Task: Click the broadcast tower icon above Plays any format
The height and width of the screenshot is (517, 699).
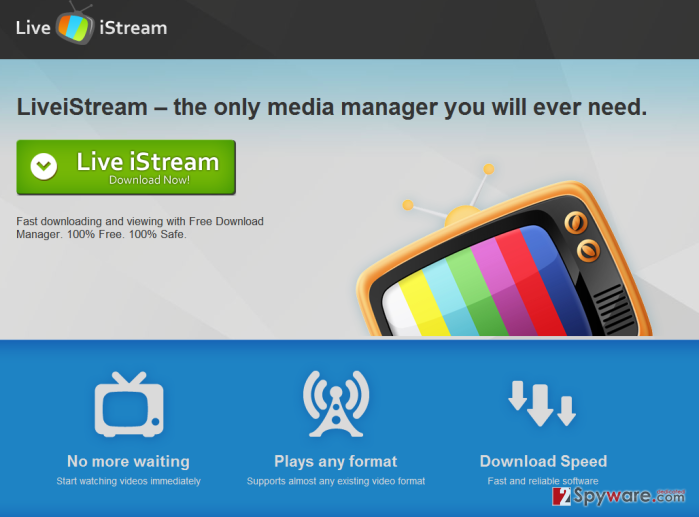Action: point(336,404)
